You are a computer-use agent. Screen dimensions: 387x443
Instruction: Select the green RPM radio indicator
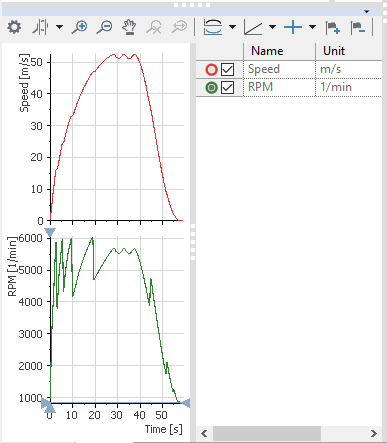click(212, 88)
